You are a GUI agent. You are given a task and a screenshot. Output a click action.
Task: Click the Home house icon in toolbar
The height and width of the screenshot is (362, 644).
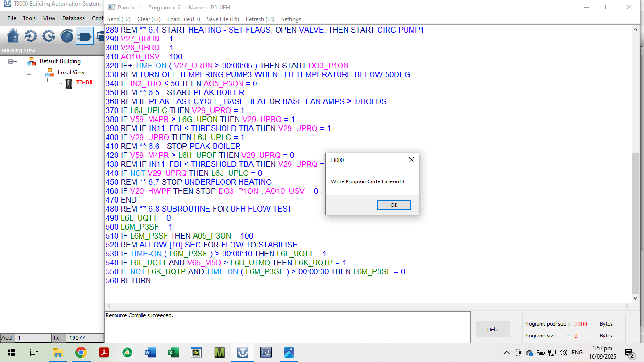point(13,36)
